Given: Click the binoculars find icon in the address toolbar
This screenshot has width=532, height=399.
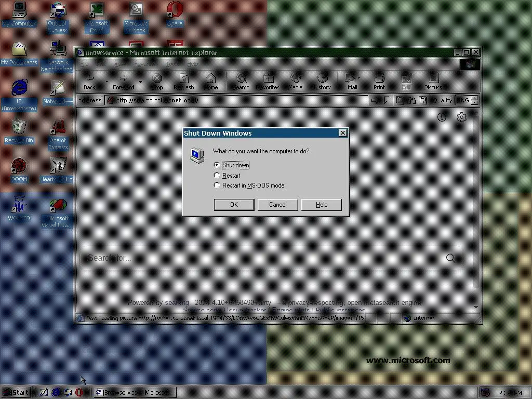Looking at the screenshot, I should tap(411, 100).
